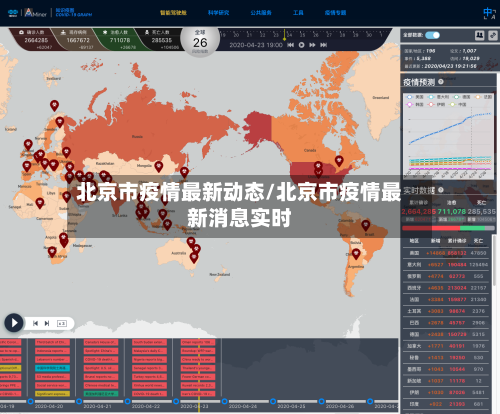Click the map marker on Brazil
500x414 pixels.
coord(366,225)
